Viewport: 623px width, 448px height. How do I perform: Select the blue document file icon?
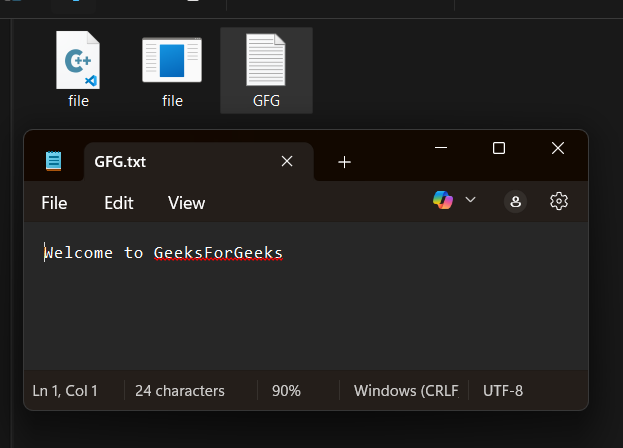pyautogui.click(x=172, y=61)
